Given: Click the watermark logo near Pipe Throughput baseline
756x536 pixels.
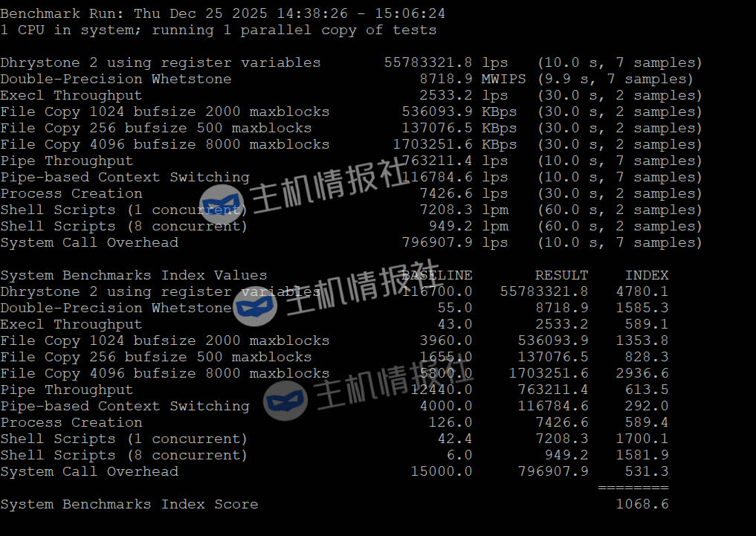Looking at the screenshot, I should point(285,401).
